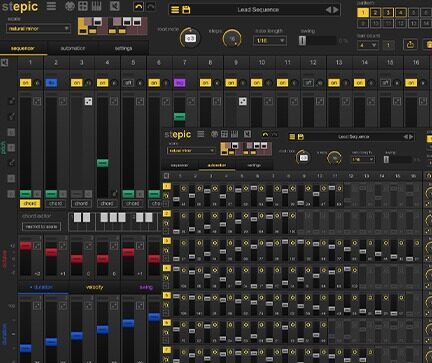Click automation row 1 label in second window
The height and width of the screenshot is (363, 432).
coord(167,186)
